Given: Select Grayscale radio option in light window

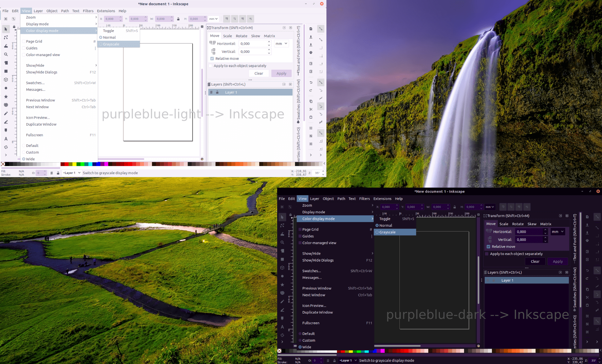Looking at the screenshot, I should [x=119, y=44].
